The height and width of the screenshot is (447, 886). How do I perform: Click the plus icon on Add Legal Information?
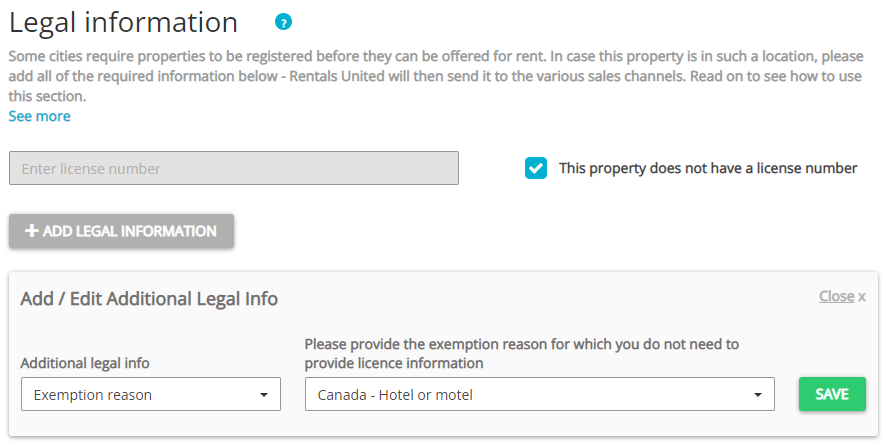pyautogui.click(x=32, y=231)
